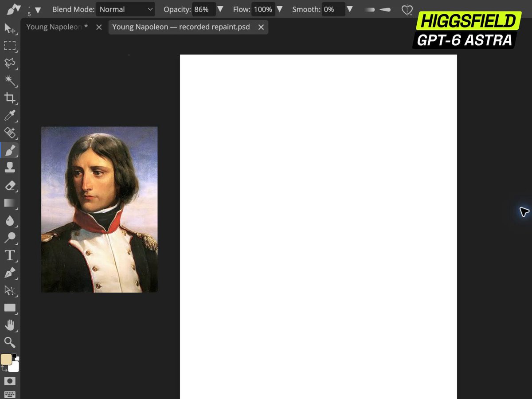Open the Blend Mode dropdown

[x=125, y=9]
